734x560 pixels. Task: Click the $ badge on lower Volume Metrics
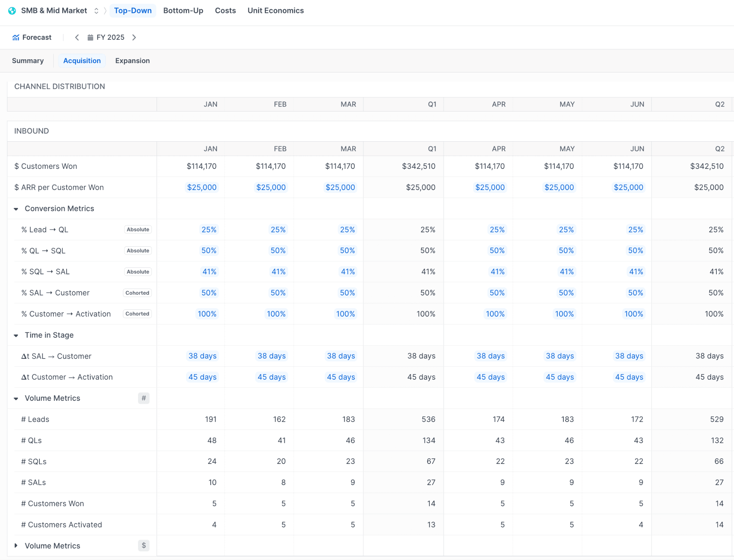(x=143, y=545)
